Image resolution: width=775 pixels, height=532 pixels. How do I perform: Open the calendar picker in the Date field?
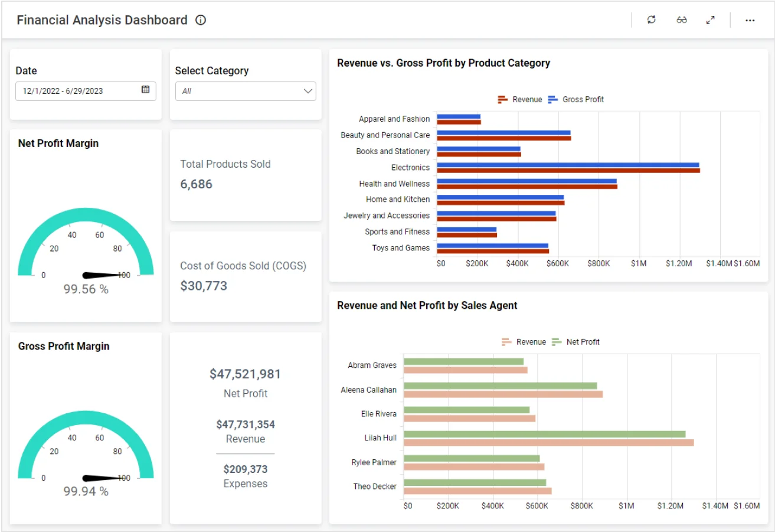[x=145, y=90]
